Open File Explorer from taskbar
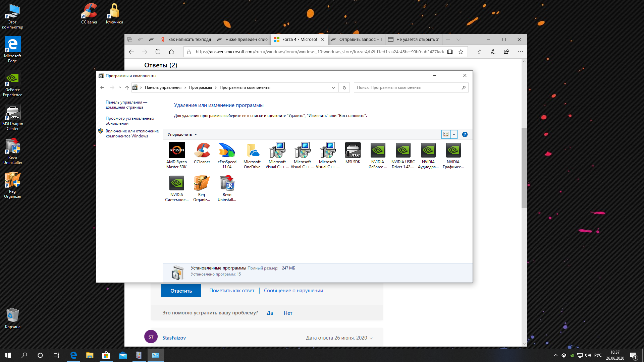 tap(90, 355)
